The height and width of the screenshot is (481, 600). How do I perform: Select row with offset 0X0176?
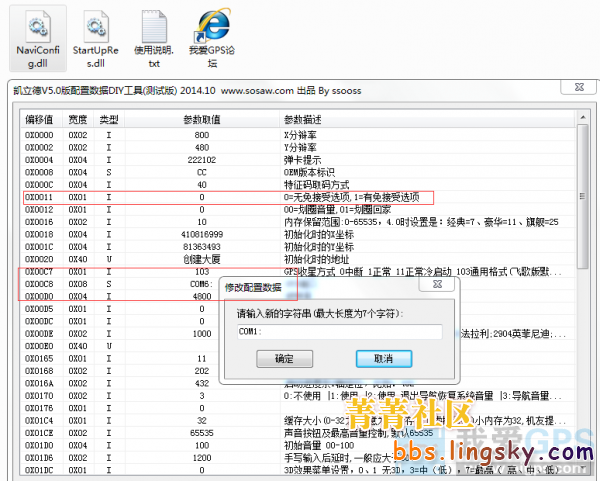298,408
